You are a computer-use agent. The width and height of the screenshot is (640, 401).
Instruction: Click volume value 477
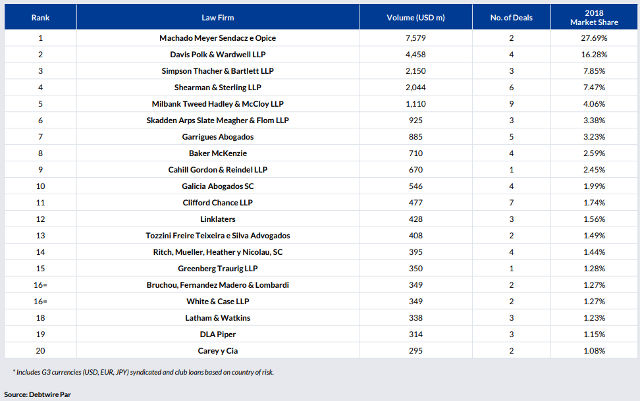(x=416, y=203)
